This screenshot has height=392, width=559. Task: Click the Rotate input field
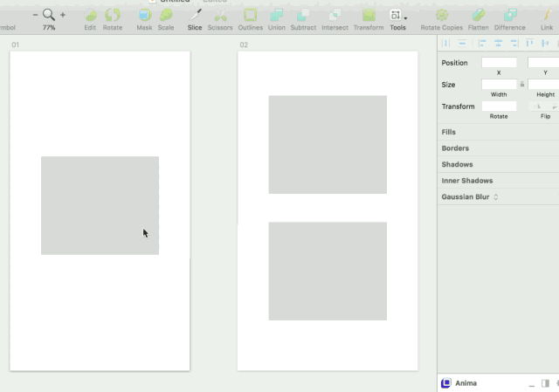[499, 106]
